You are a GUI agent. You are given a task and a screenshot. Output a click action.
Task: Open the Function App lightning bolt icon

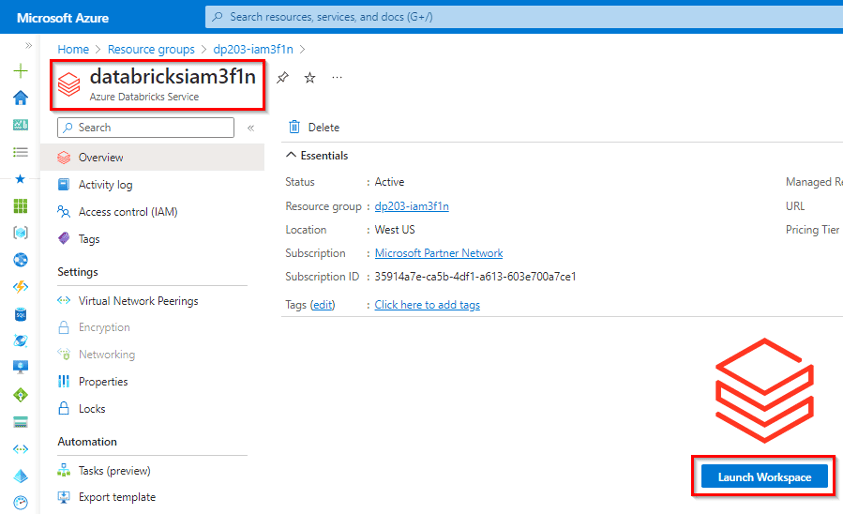coord(20,287)
